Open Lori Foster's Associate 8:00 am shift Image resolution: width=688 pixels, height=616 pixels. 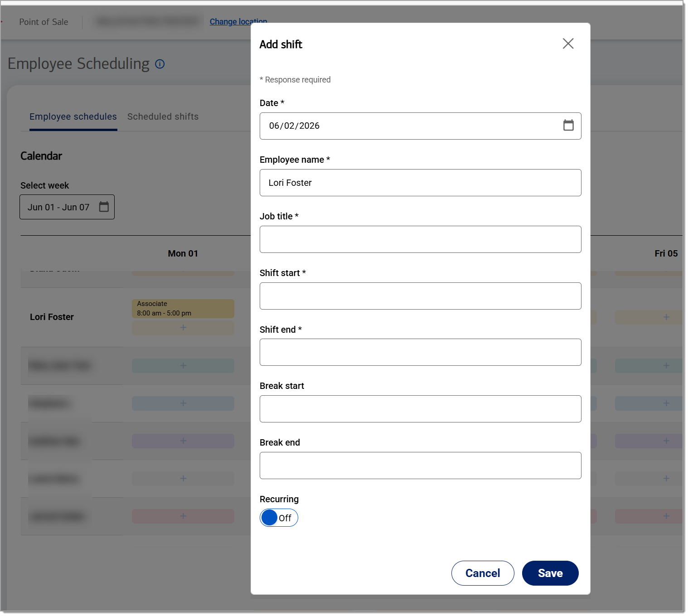click(183, 308)
